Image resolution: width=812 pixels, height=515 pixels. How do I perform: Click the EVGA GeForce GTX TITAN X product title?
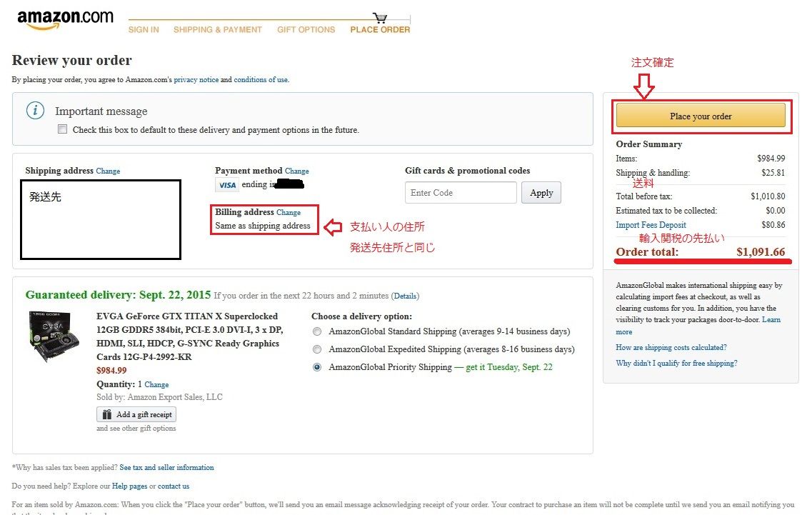click(189, 336)
